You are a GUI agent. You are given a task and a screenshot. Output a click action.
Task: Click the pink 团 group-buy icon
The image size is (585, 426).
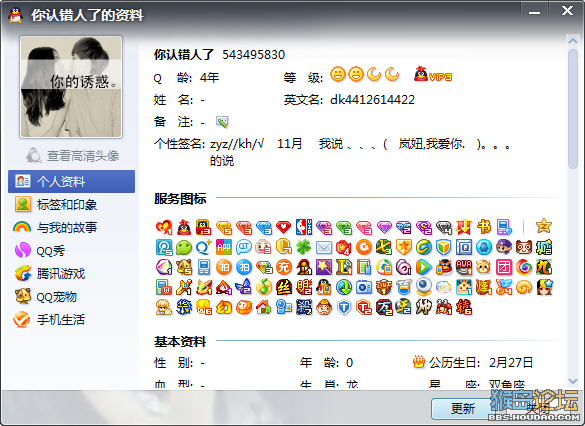point(504,267)
